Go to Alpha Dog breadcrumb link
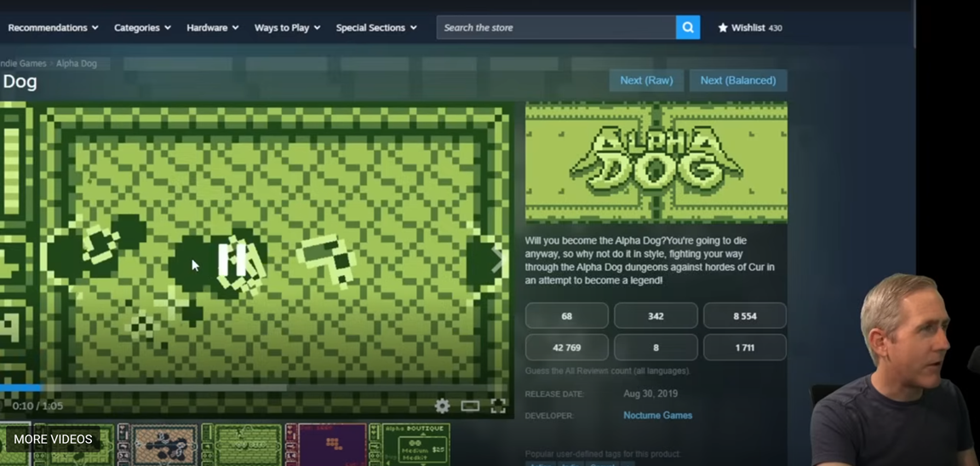This screenshot has width=980, height=466. click(x=77, y=63)
